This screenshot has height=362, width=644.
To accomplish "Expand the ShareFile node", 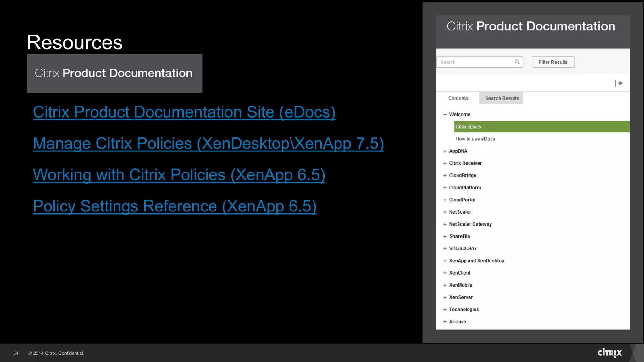I will pyautogui.click(x=445, y=236).
